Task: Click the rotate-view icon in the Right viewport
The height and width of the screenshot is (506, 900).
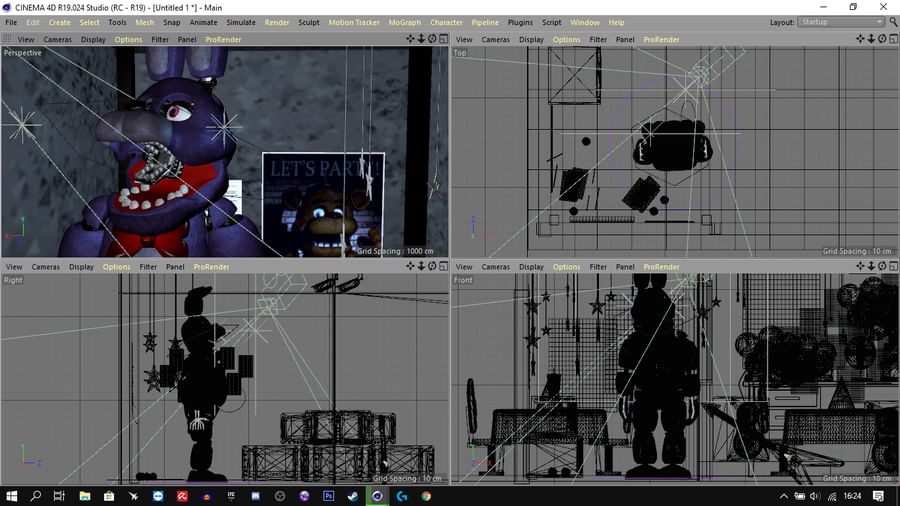Action: click(432, 266)
